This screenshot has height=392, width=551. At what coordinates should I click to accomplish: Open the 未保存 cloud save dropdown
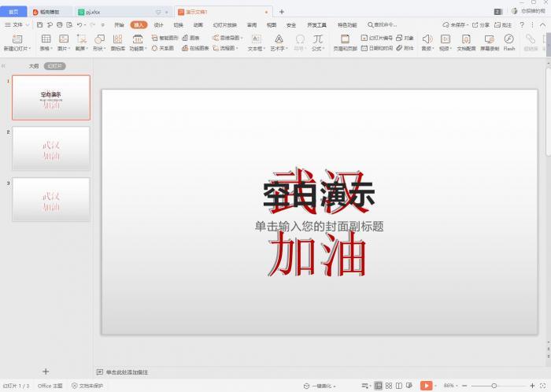[x=455, y=25]
